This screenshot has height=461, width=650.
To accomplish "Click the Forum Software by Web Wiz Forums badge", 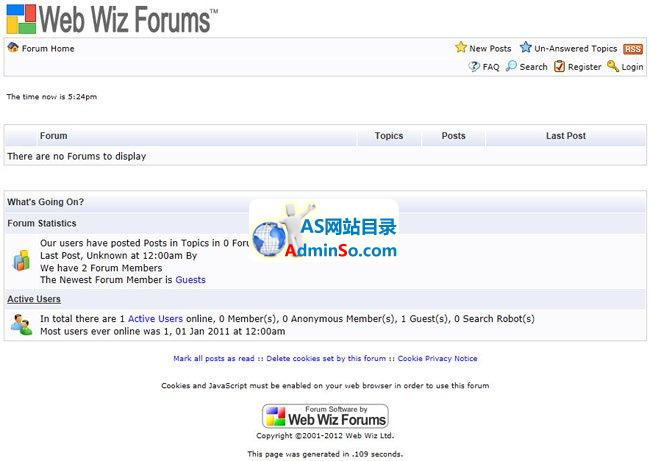I will click(325, 416).
